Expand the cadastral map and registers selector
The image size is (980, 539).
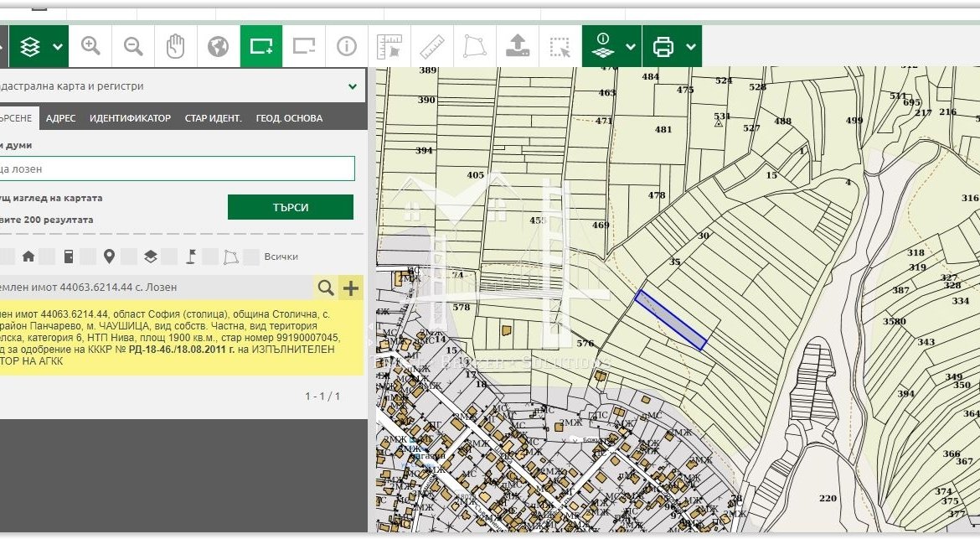point(353,86)
